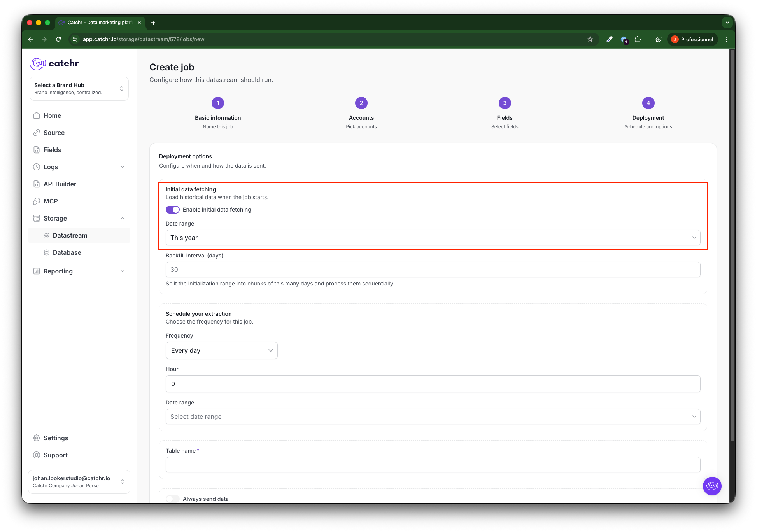Reload the page
Viewport: 757px width, 532px height.
coord(58,39)
